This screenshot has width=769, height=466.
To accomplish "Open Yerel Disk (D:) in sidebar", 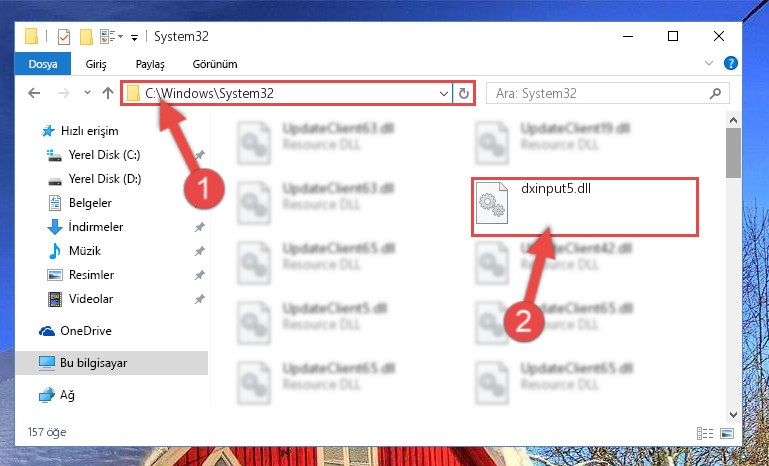I will point(104,179).
